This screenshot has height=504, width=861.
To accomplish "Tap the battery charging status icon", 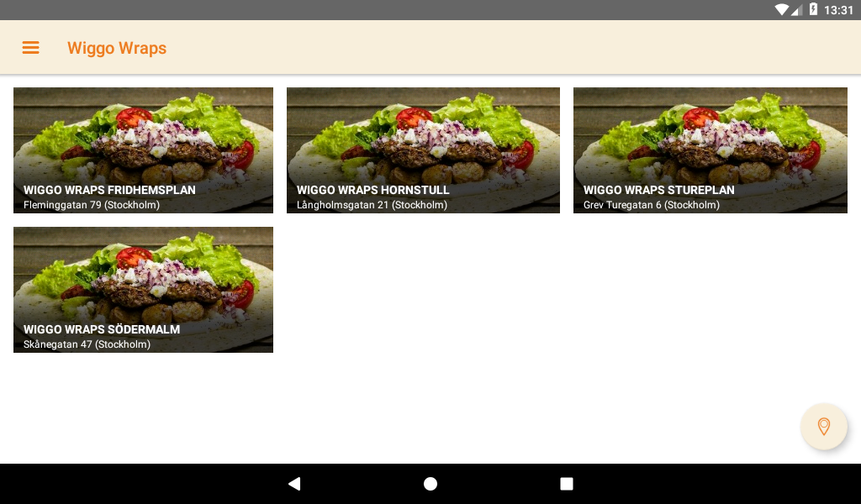I will point(813,9).
